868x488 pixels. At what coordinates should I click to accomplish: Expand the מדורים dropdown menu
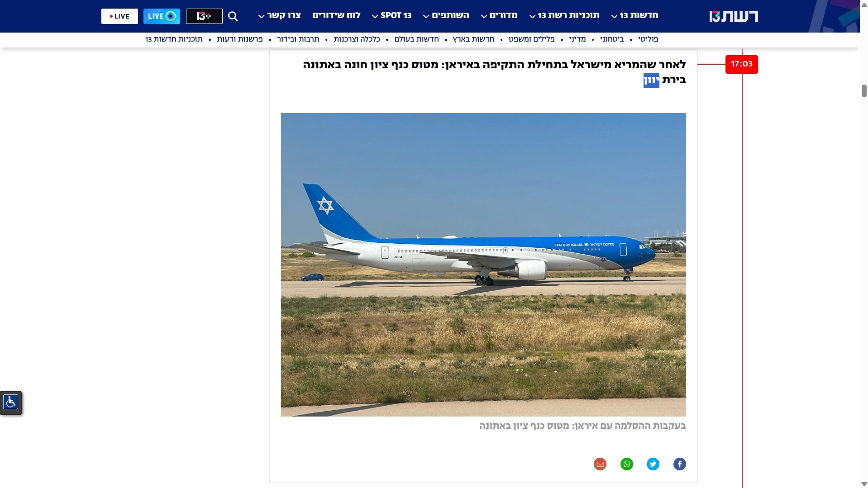499,15
